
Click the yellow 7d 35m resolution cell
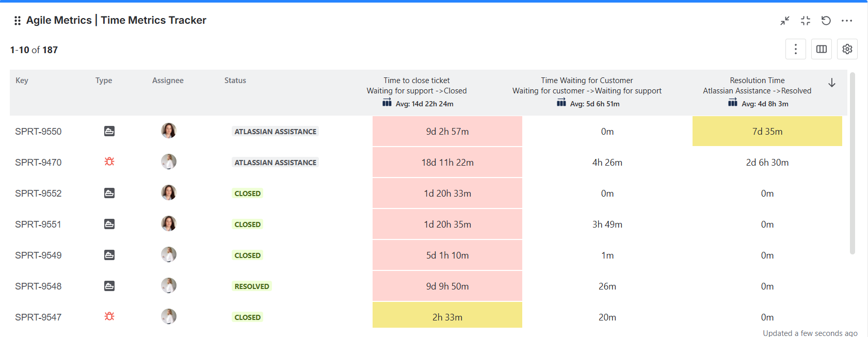[767, 131]
